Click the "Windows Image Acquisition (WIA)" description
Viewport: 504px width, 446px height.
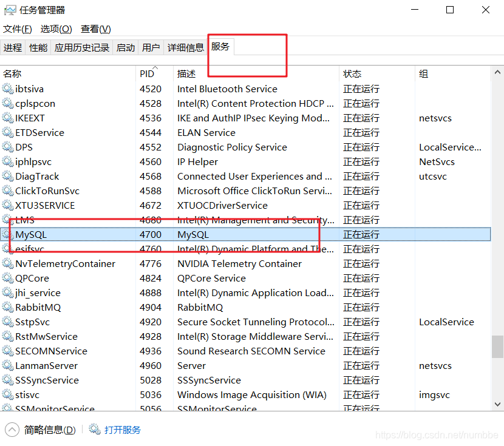point(252,394)
